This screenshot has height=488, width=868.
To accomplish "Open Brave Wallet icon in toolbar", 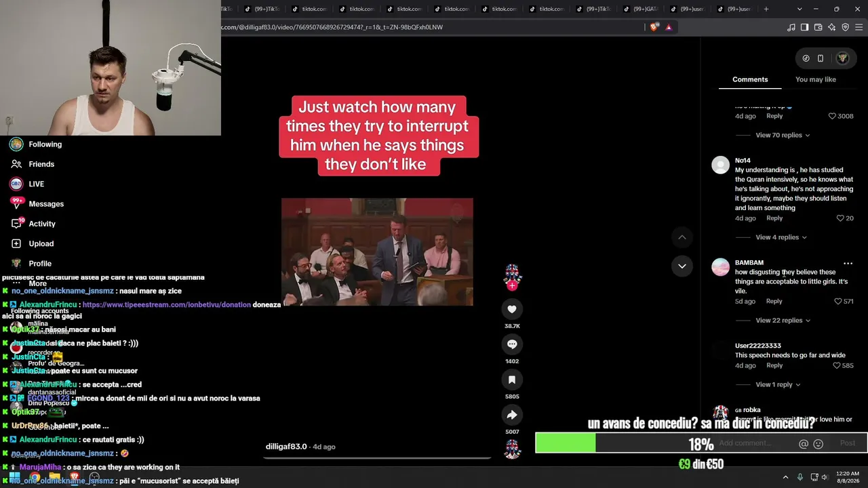I will point(818,27).
